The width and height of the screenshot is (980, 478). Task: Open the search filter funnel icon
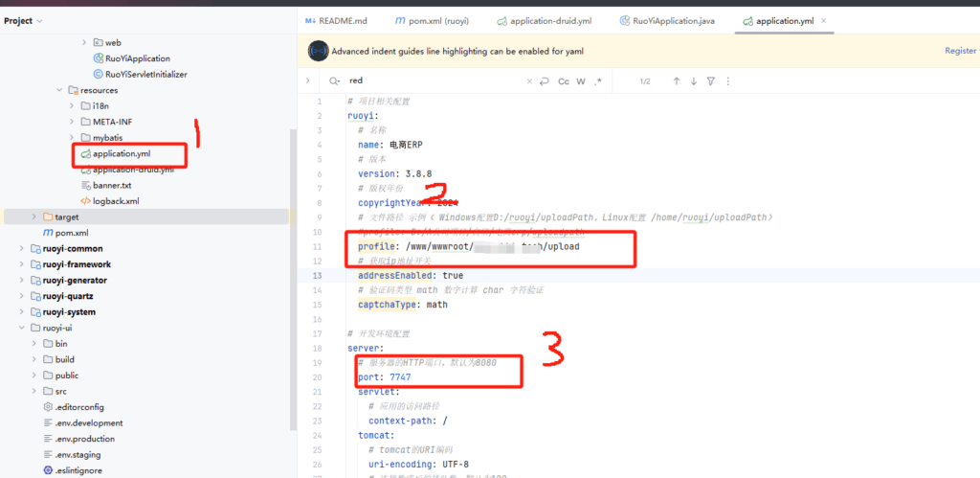[x=710, y=81]
